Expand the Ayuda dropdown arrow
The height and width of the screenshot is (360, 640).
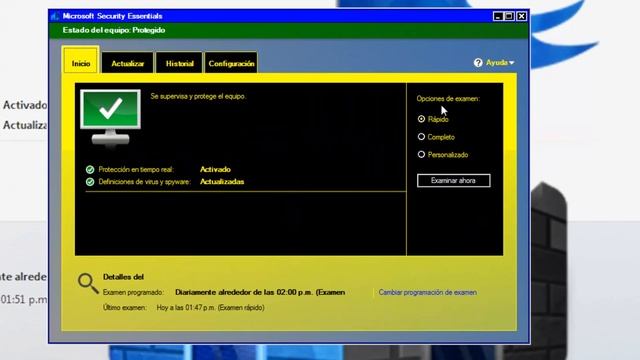(x=512, y=63)
